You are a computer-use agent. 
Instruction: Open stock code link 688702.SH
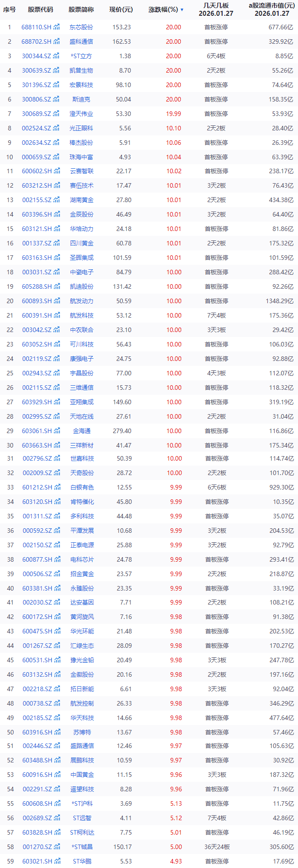click(36, 42)
